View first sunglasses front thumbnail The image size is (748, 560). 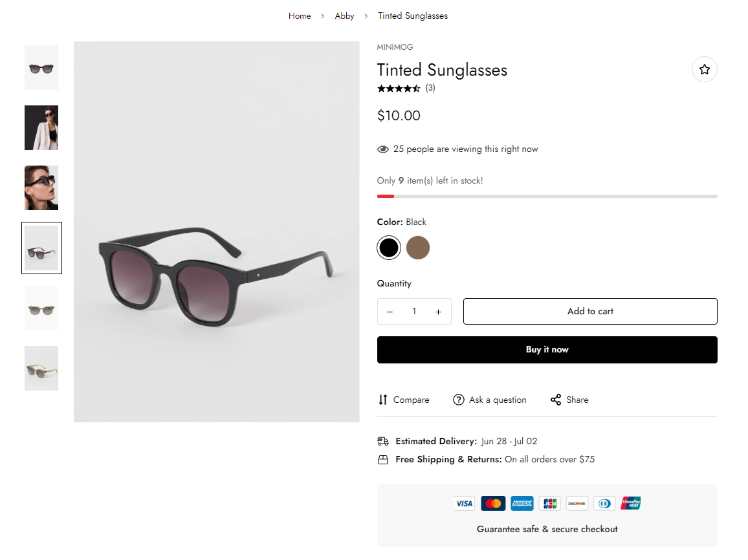pos(41,68)
